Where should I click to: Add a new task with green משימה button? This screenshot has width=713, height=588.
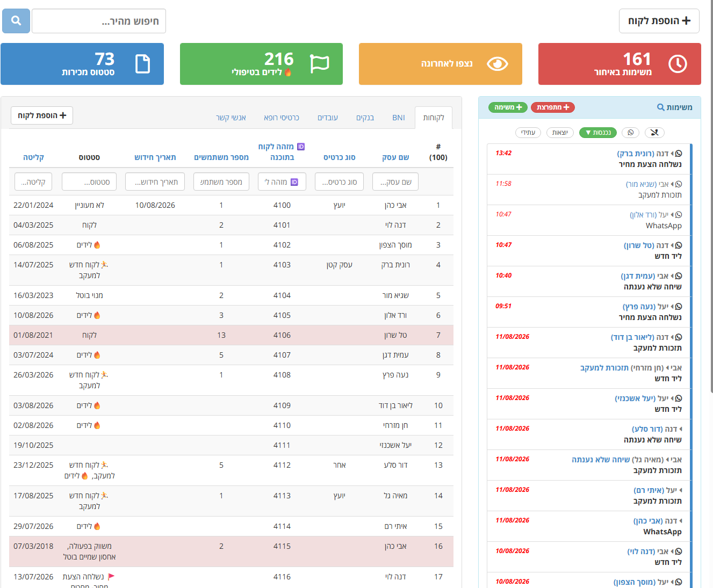[508, 107]
